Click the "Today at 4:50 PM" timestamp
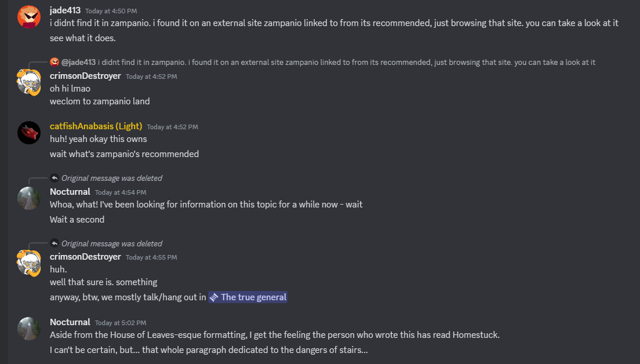 click(x=111, y=11)
